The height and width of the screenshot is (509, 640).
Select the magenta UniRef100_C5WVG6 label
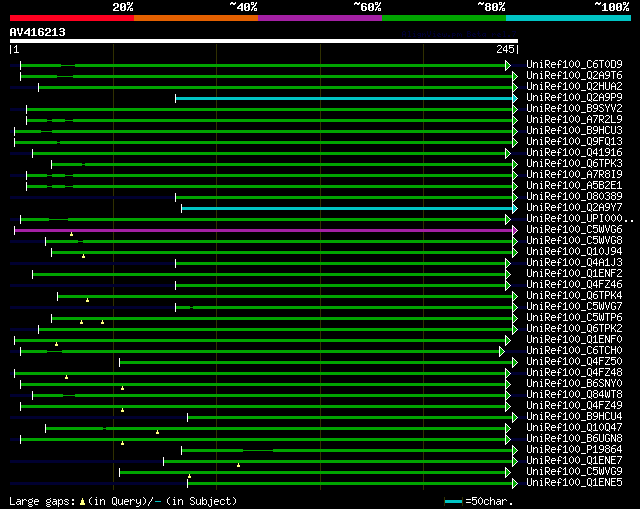click(574, 230)
